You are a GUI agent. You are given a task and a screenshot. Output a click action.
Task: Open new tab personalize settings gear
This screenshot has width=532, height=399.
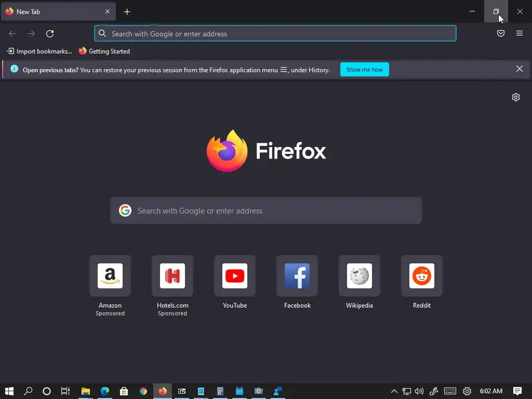click(x=516, y=97)
